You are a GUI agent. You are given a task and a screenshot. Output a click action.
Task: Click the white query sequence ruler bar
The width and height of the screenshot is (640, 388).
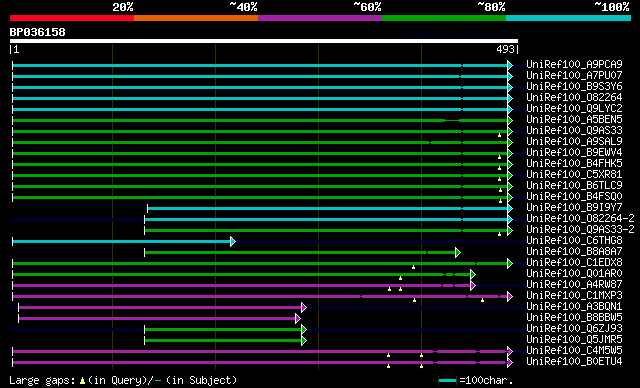point(264,41)
